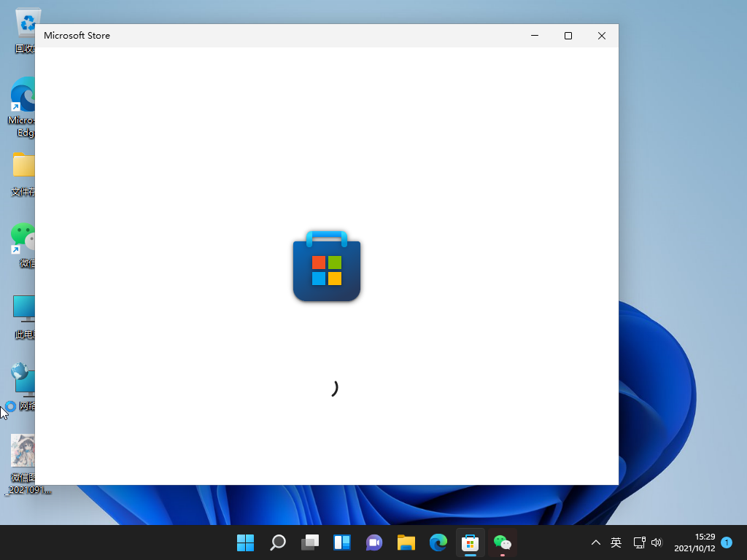Screen dimensions: 747x560
Task: Click the network status tray icon
Action: 639,542
